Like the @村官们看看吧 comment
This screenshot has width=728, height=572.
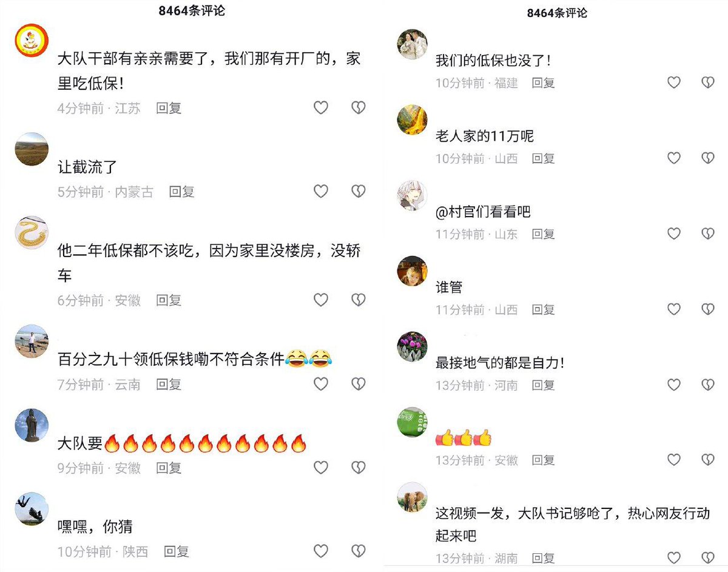click(674, 234)
